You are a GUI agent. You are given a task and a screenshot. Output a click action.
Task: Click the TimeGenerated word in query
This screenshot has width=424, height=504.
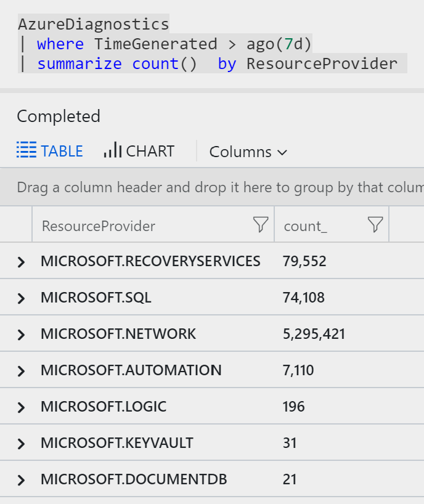(x=155, y=44)
